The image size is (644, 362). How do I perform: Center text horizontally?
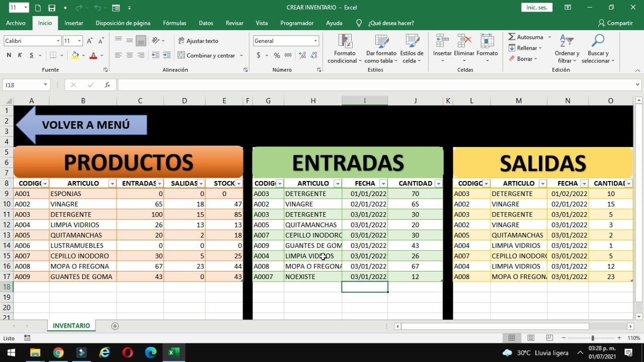(x=129, y=55)
